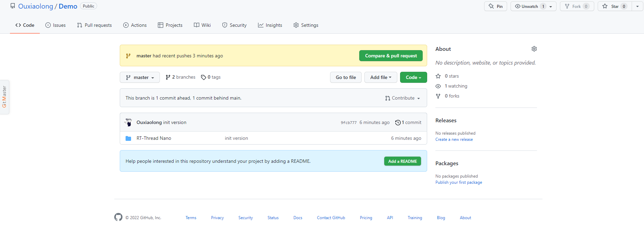Viewport: 644px width, 226px height.
Task: View the Insights tab
Action: (x=270, y=25)
